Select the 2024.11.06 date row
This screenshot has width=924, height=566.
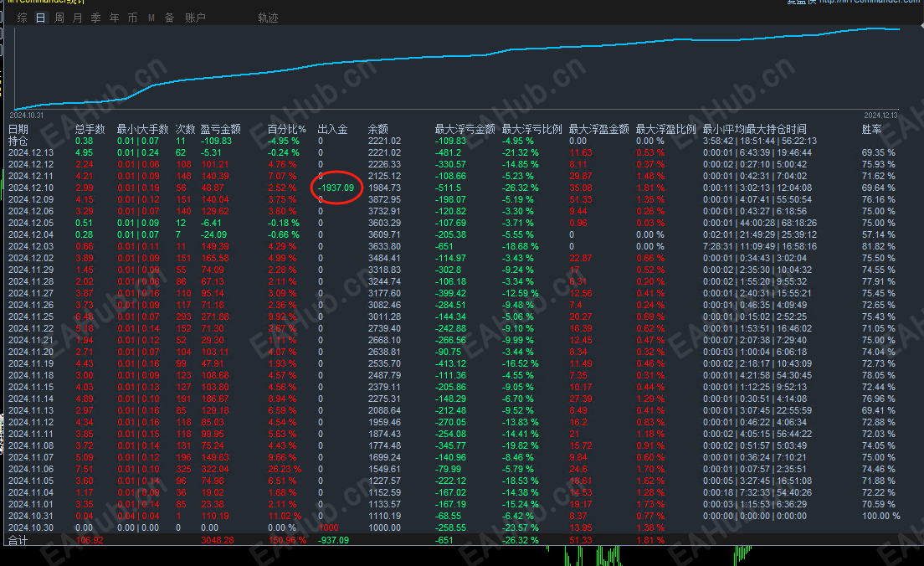tap(31, 469)
